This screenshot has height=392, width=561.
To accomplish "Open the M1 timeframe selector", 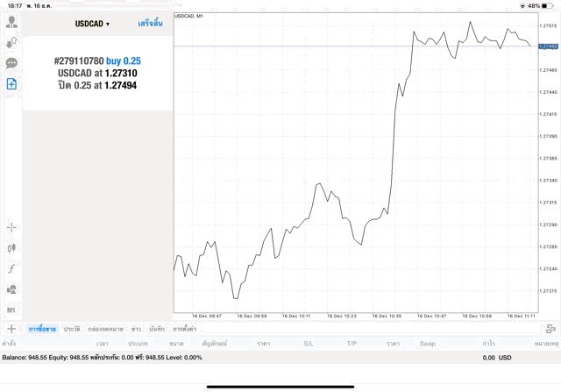I will [11, 310].
